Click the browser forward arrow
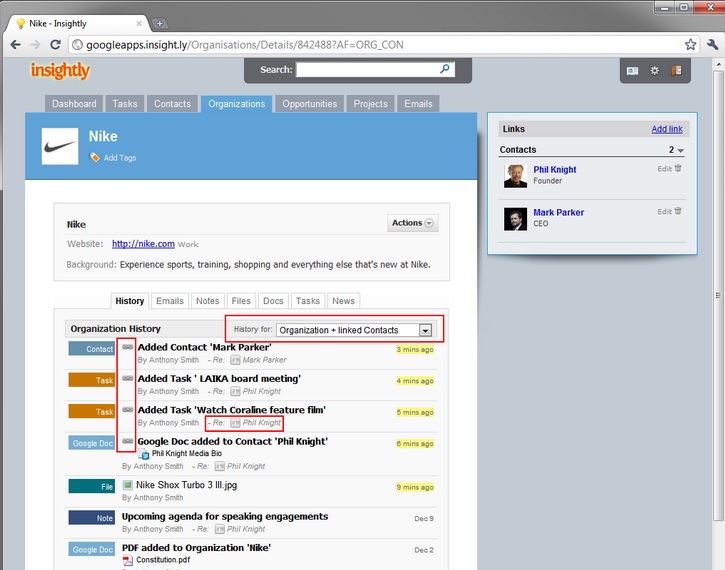The height and width of the screenshot is (570, 725). click(x=36, y=45)
